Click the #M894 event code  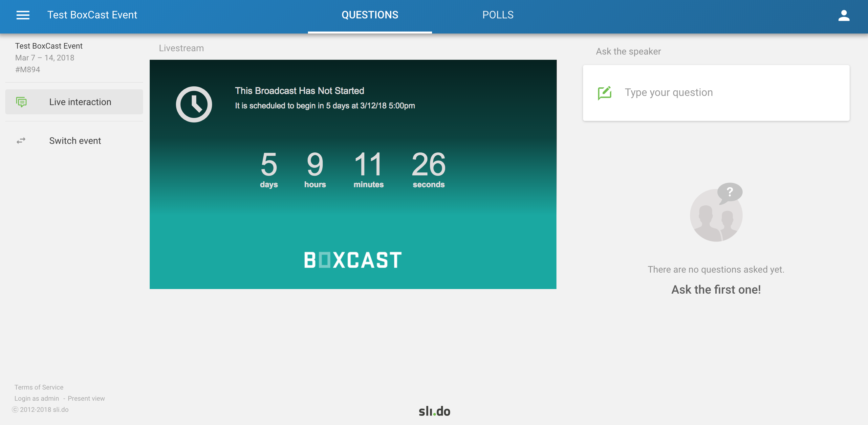point(28,69)
